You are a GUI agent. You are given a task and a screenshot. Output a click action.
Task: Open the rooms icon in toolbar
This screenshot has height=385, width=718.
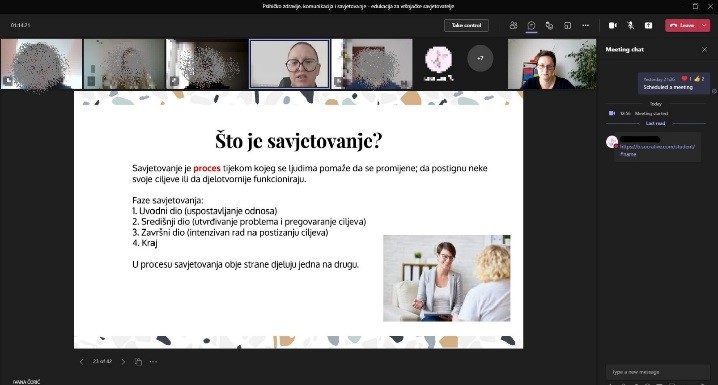(567, 26)
